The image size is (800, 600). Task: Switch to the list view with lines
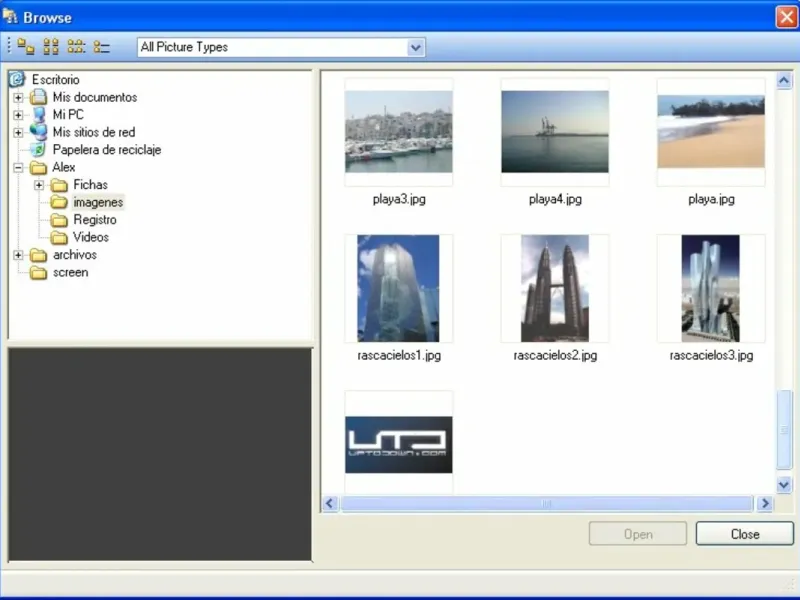point(102,47)
